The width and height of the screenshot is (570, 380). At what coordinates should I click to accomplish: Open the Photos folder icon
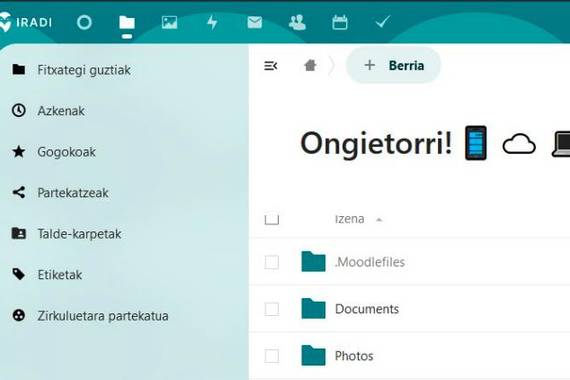click(x=313, y=355)
